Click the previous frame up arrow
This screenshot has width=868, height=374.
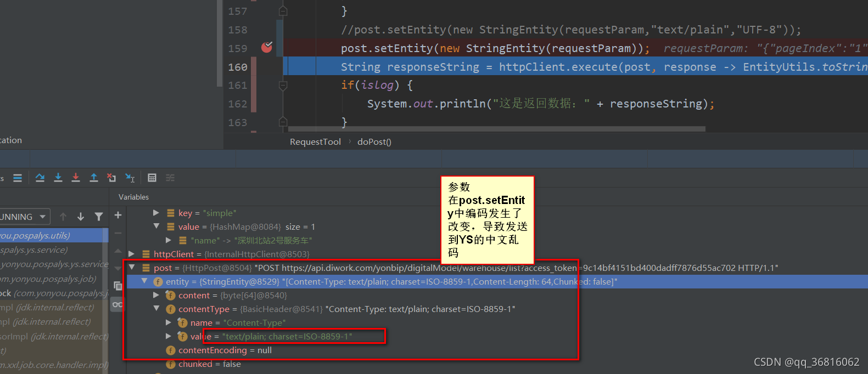point(63,217)
